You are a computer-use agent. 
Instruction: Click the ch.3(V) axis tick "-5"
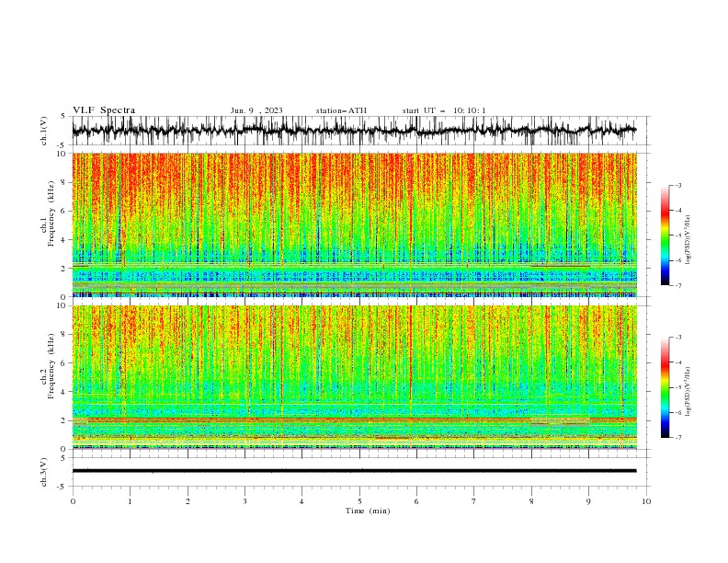pos(63,487)
